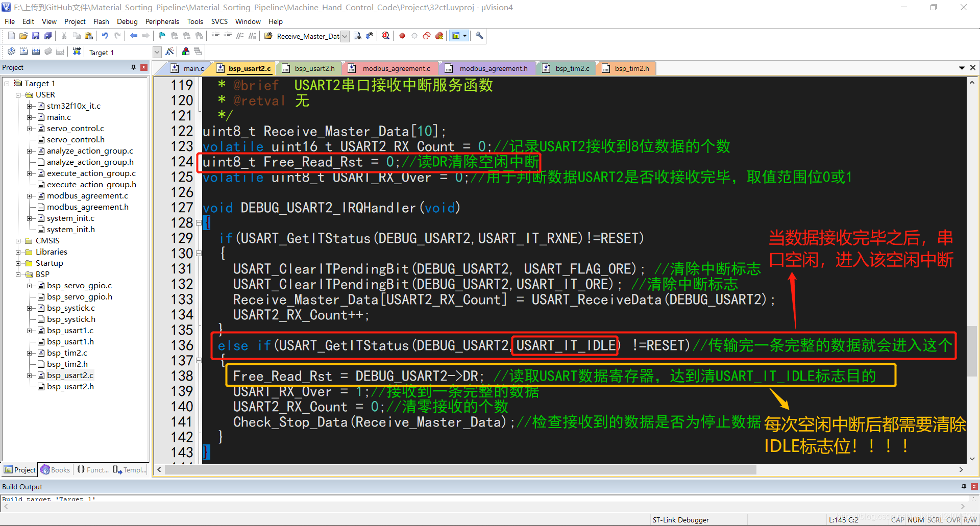Comment selection toolbar icon
The height and width of the screenshot is (526, 980).
pos(240,36)
